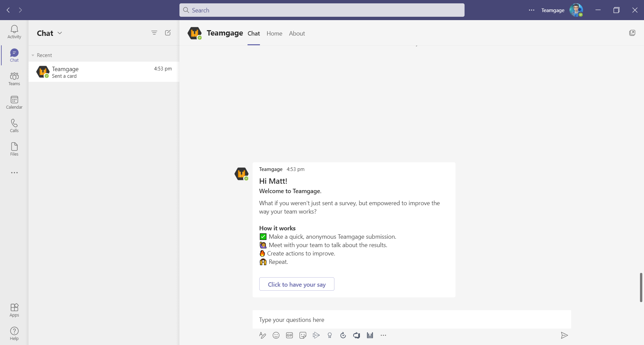
Task: Collapse the Recent chats group
Action: [x=33, y=55]
